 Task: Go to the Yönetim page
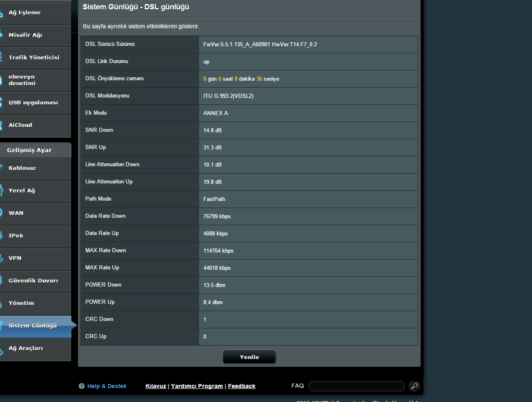pyautogui.click(x=21, y=303)
